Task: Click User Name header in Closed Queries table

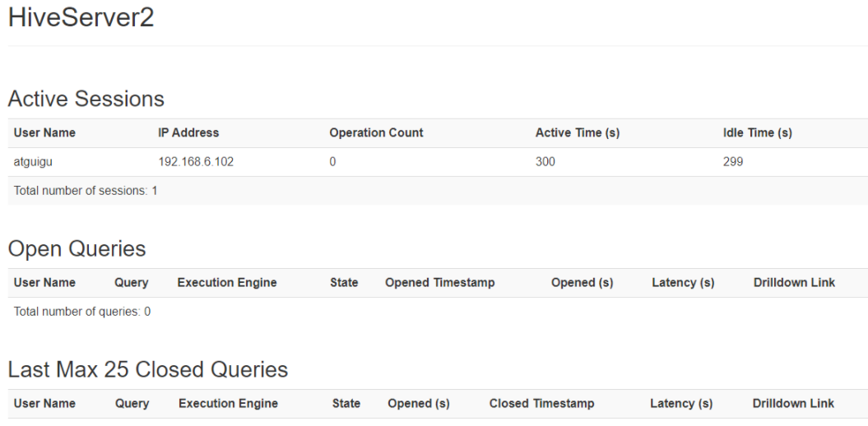Action: pos(44,404)
